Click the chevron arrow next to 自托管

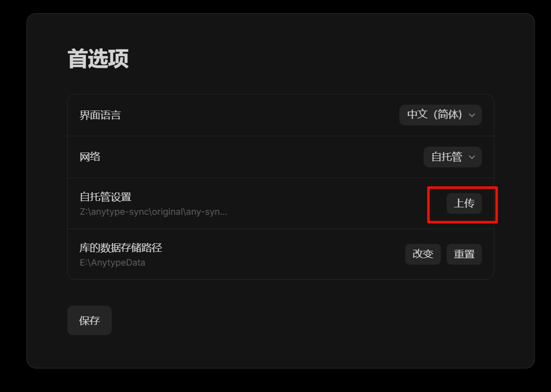472,157
